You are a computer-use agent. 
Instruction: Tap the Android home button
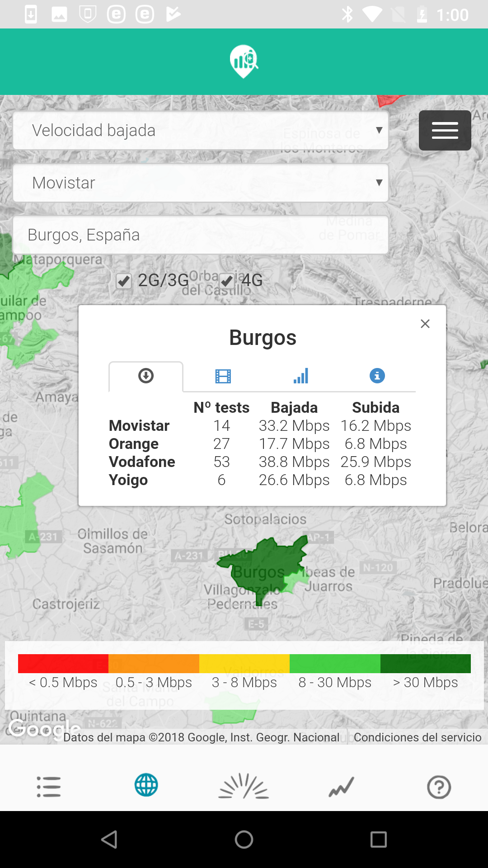click(x=244, y=840)
